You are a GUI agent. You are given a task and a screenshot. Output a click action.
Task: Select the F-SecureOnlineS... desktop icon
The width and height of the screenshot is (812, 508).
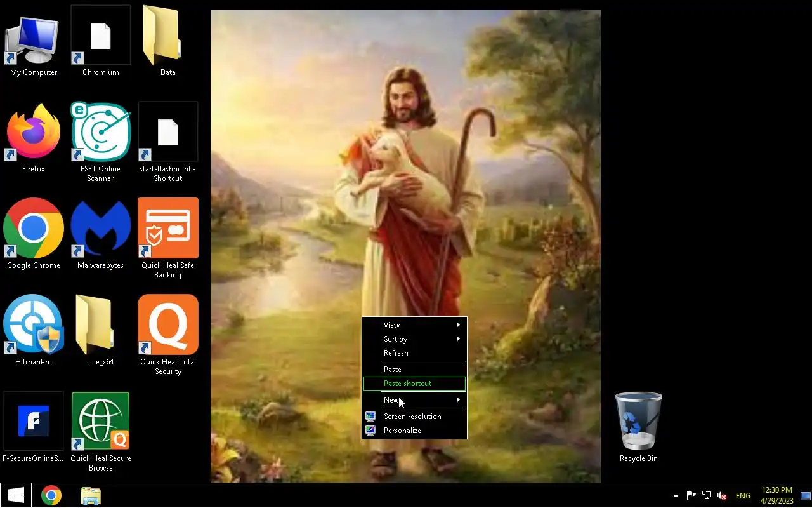33,427
